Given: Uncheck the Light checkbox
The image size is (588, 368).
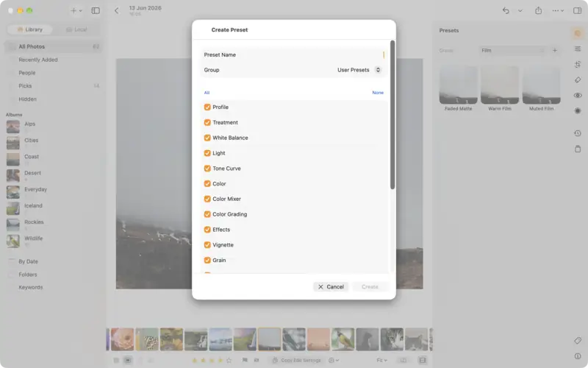Looking at the screenshot, I should coord(207,153).
